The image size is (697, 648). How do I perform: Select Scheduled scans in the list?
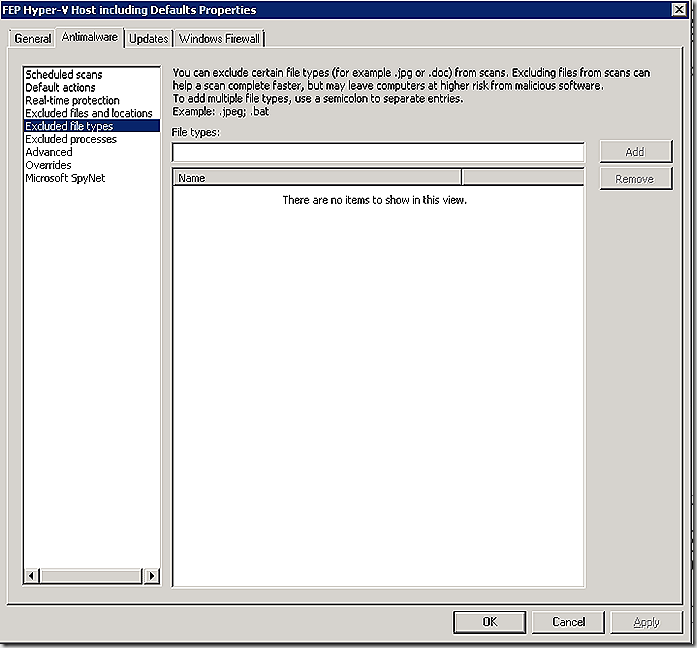pyautogui.click(x=92, y=74)
